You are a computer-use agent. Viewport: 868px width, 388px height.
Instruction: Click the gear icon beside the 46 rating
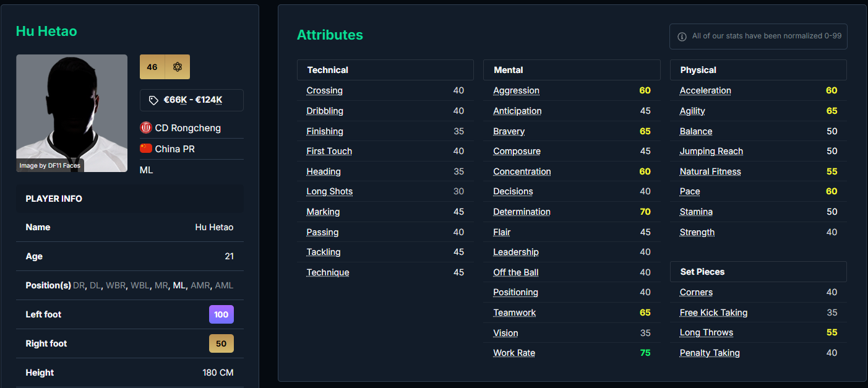pyautogui.click(x=178, y=67)
